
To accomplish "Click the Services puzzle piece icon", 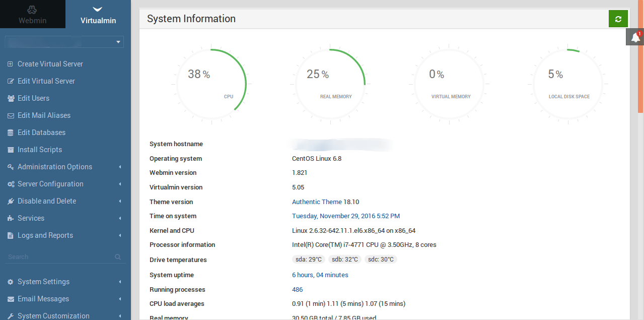I will pos(11,218).
